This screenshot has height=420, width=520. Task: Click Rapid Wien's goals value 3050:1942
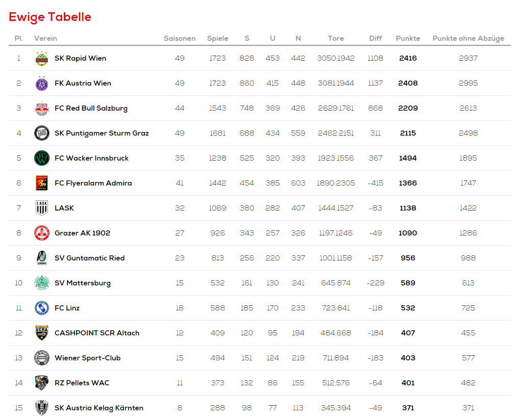click(336, 58)
